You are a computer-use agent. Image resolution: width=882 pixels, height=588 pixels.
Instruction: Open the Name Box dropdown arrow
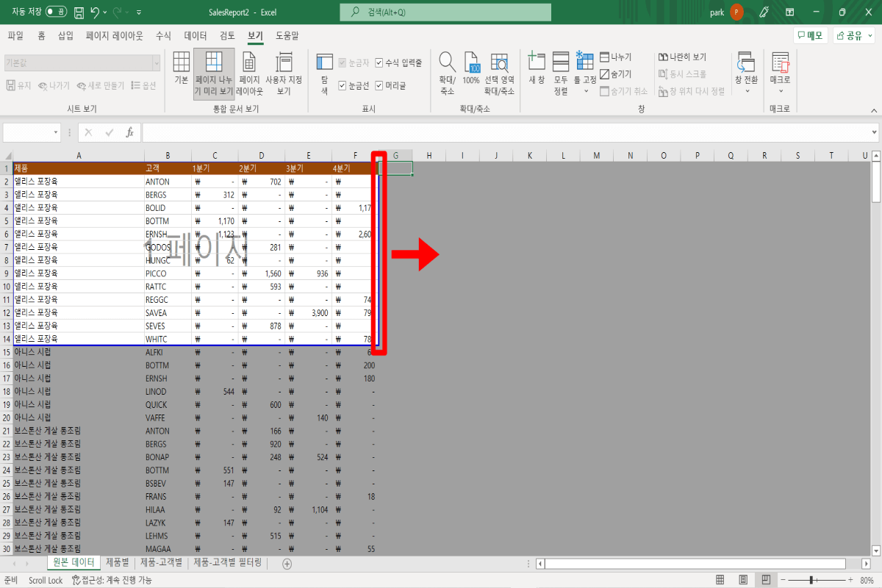click(x=56, y=133)
